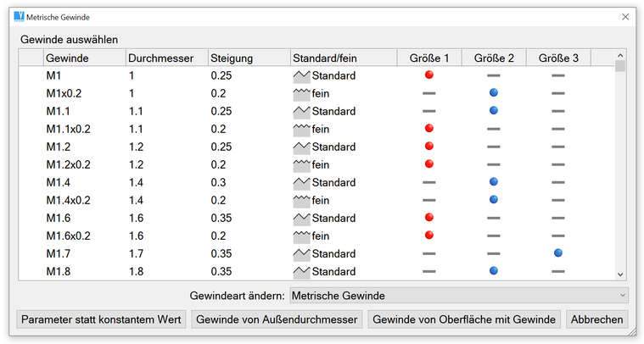Click scrollbar down arrow in thread list

click(x=620, y=275)
